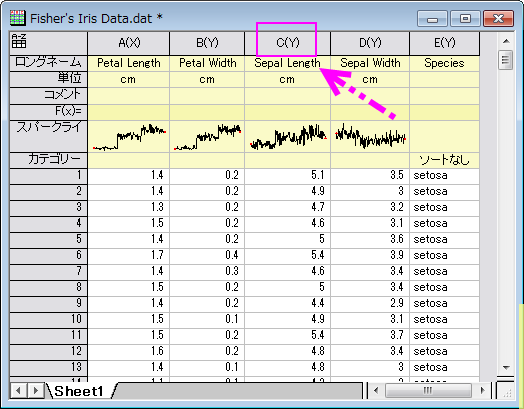Select row 13 header

[48, 368]
